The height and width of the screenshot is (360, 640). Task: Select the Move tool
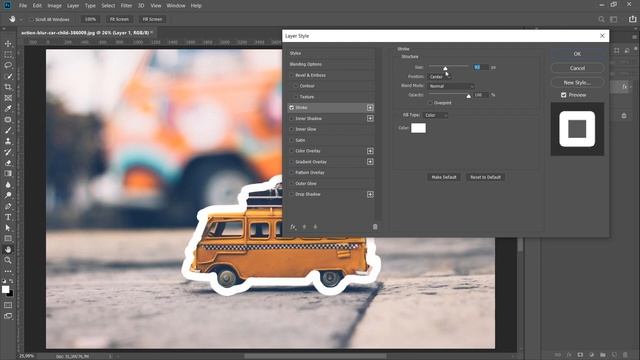8,44
